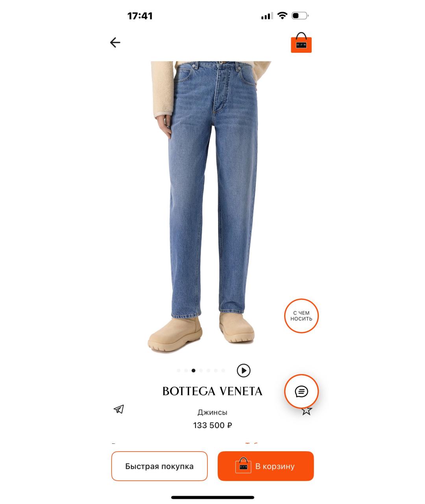
Task: Open the 'С чем носить' circle button
Action: pyautogui.click(x=301, y=316)
